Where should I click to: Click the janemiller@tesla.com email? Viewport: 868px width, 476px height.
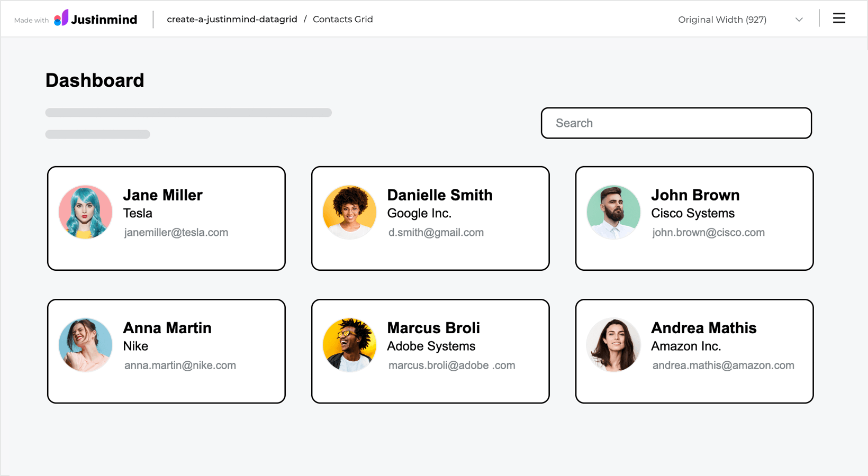point(176,233)
